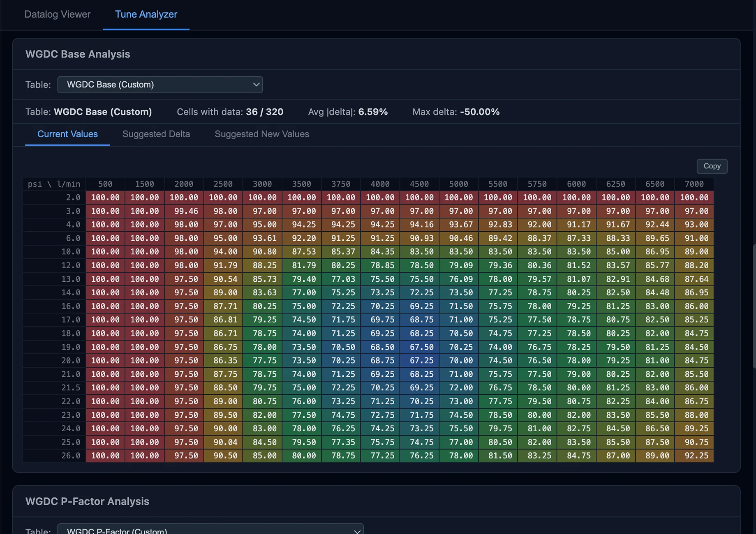
Task: Click the cell showing 94.16
Action: [x=419, y=225]
